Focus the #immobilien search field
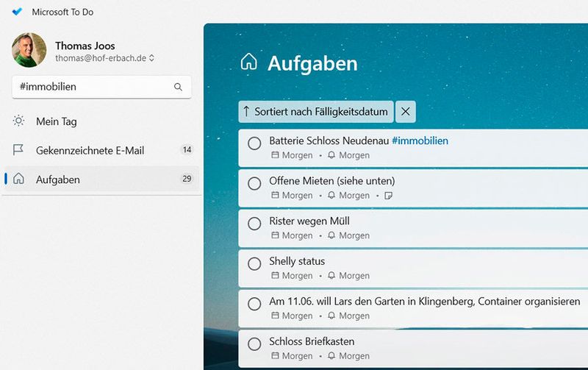This screenshot has width=588, height=370. click(x=101, y=87)
